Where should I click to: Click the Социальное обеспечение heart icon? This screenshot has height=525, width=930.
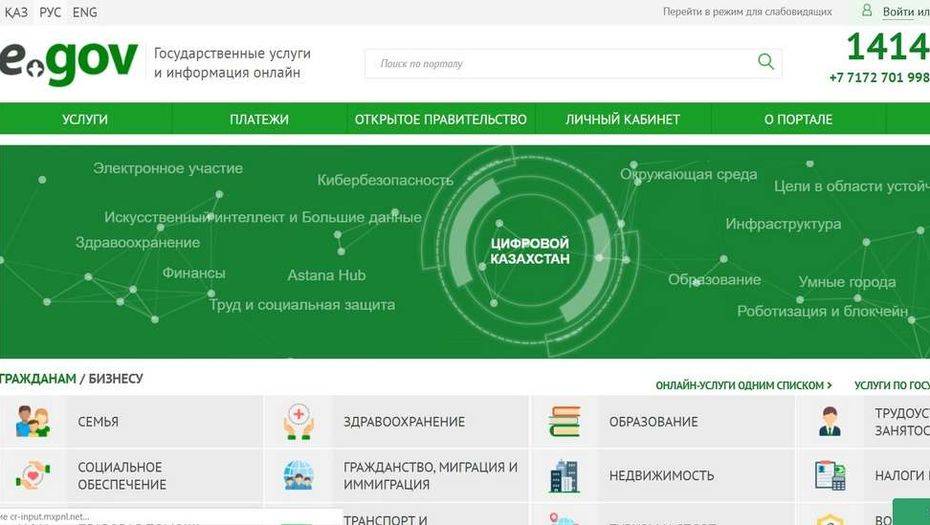click(x=32, y=475)
